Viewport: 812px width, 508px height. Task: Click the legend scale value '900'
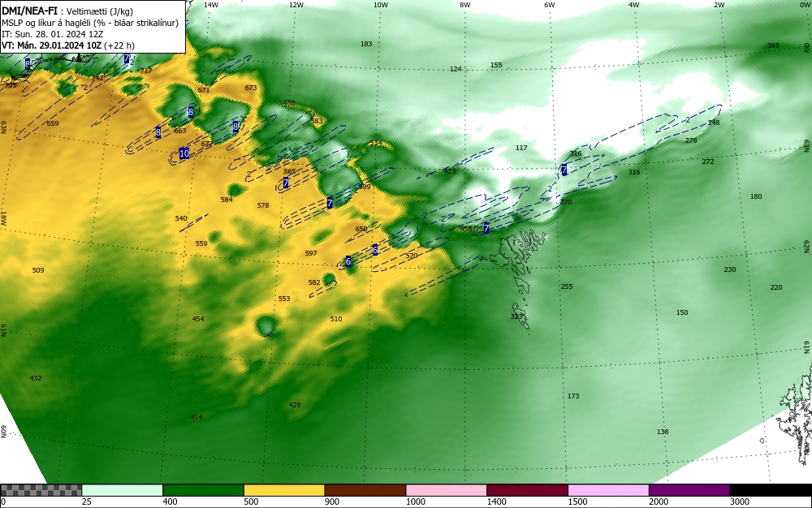pos(332,502)
